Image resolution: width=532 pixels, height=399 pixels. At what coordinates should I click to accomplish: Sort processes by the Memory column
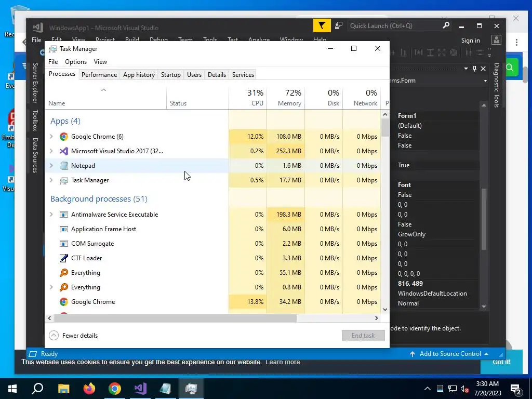point(286,98)
